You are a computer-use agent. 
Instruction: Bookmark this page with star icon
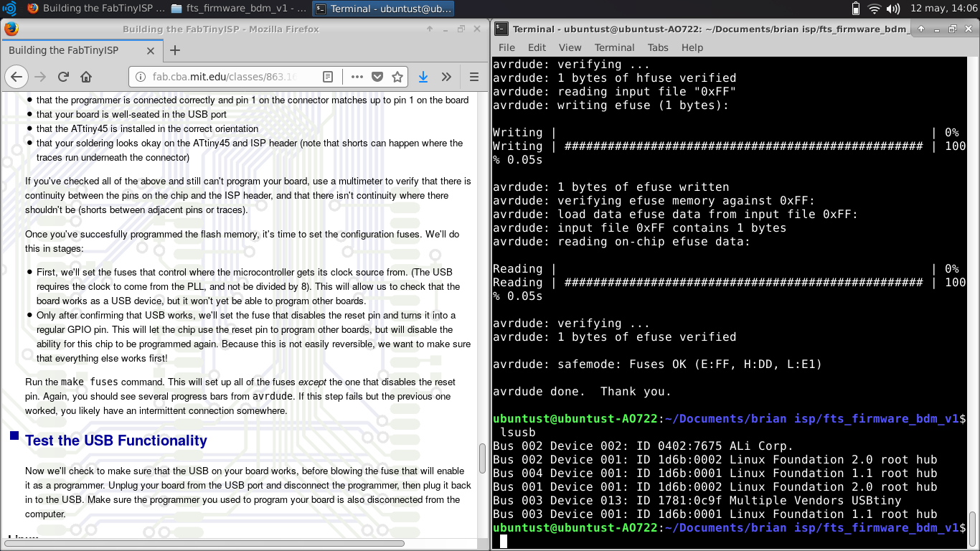pos(397,77)
